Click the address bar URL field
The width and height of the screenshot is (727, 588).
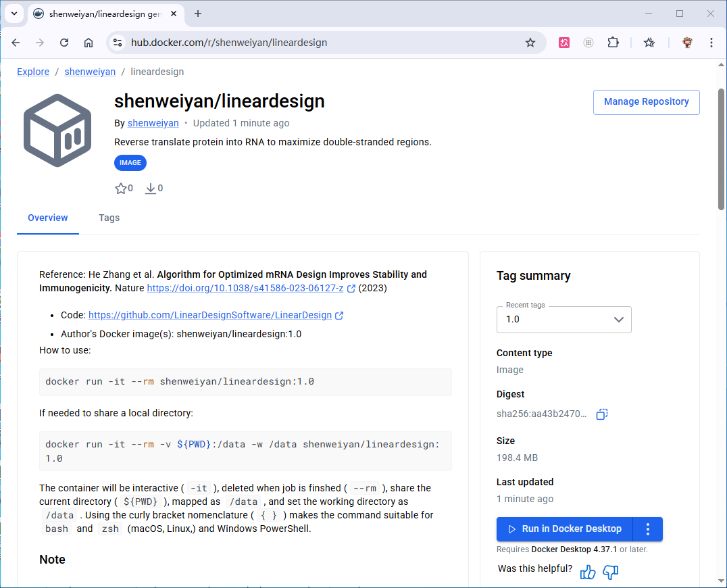318,43
